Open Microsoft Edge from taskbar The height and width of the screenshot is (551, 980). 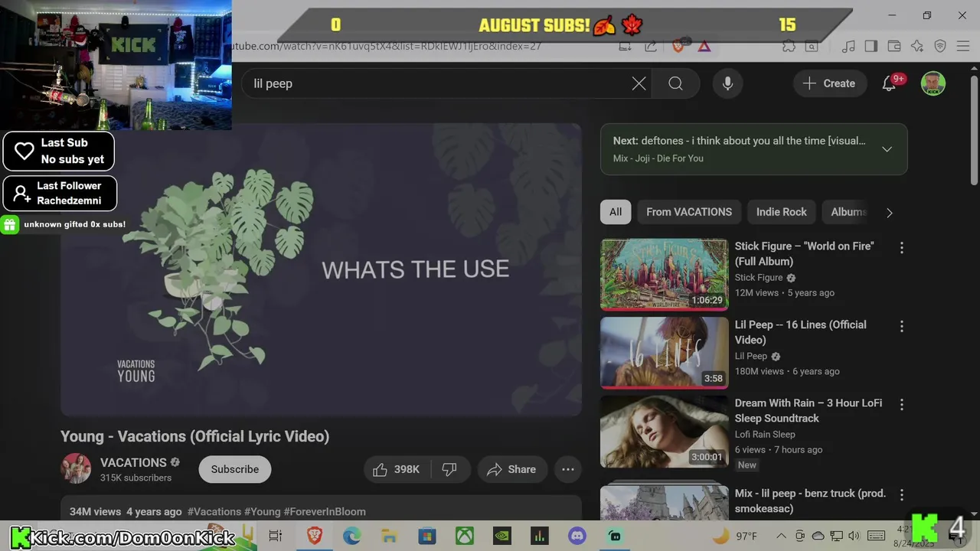(351, 536)
